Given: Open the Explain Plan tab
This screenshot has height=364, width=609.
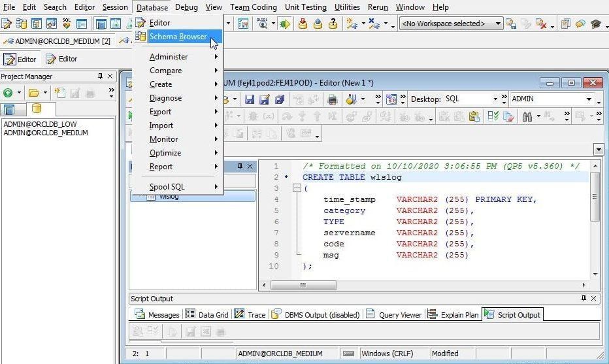Looking at the screenshot, I should [x=453, y=315].
